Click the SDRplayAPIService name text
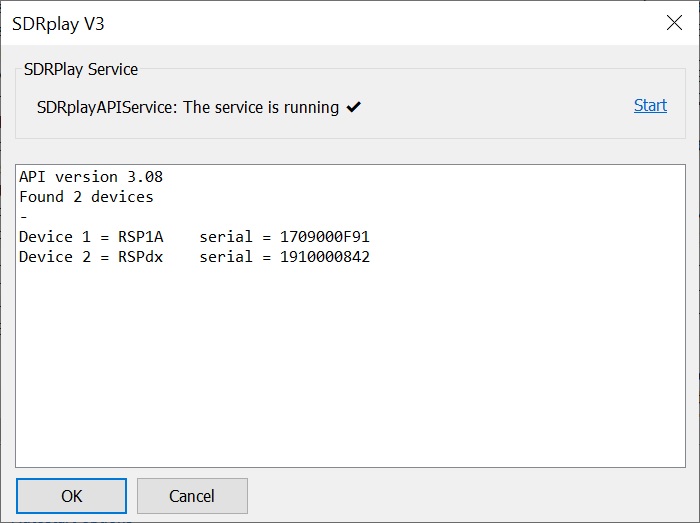 (x=108, y=107)
